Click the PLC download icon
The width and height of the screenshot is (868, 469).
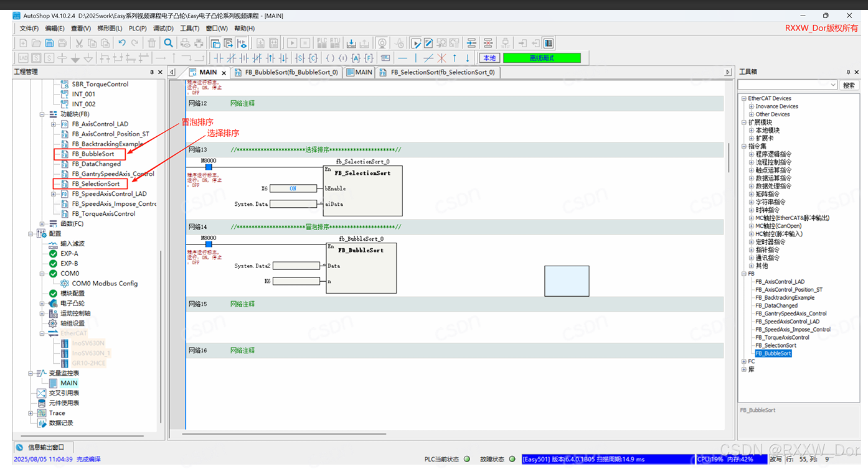(351, 43)
